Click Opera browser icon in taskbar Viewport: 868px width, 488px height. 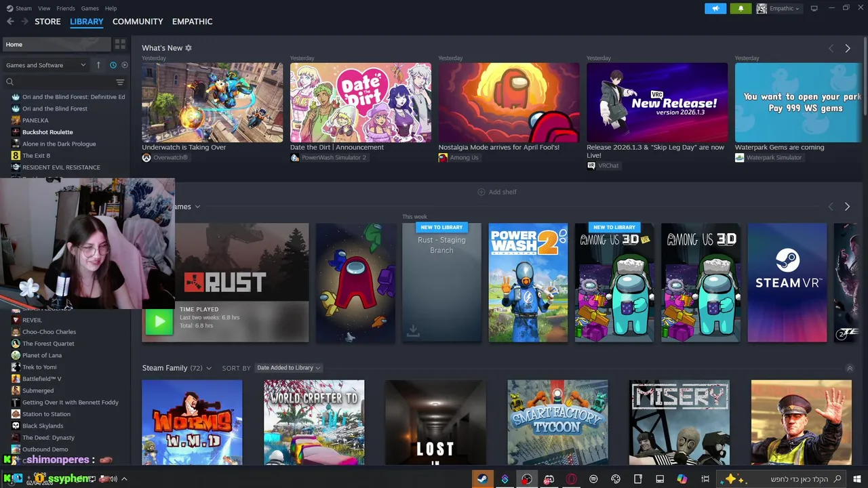[x=572, y=479]
